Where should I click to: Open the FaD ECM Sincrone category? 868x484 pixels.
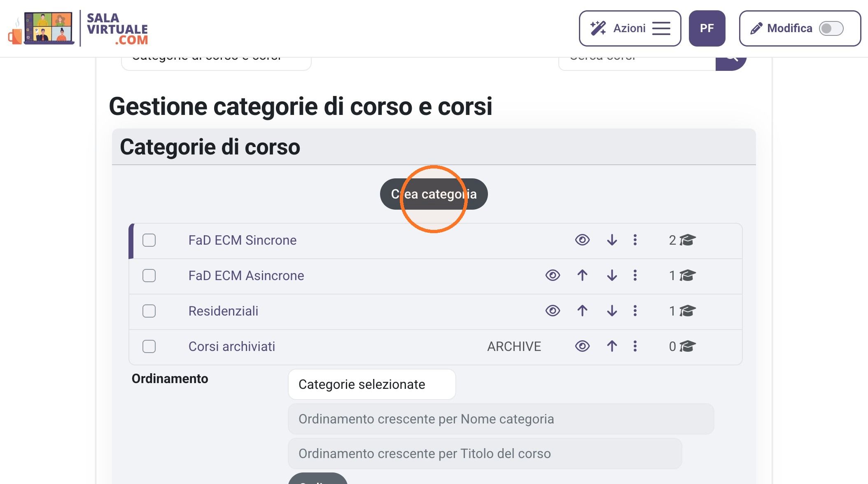coord(243,240)
